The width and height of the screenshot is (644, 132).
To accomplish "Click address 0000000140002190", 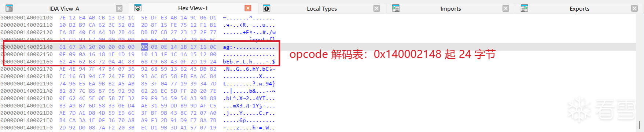I will tap(27, 84).
